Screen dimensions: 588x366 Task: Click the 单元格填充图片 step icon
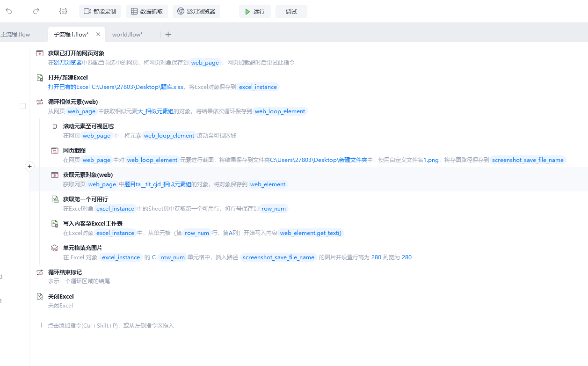point(55,248)
